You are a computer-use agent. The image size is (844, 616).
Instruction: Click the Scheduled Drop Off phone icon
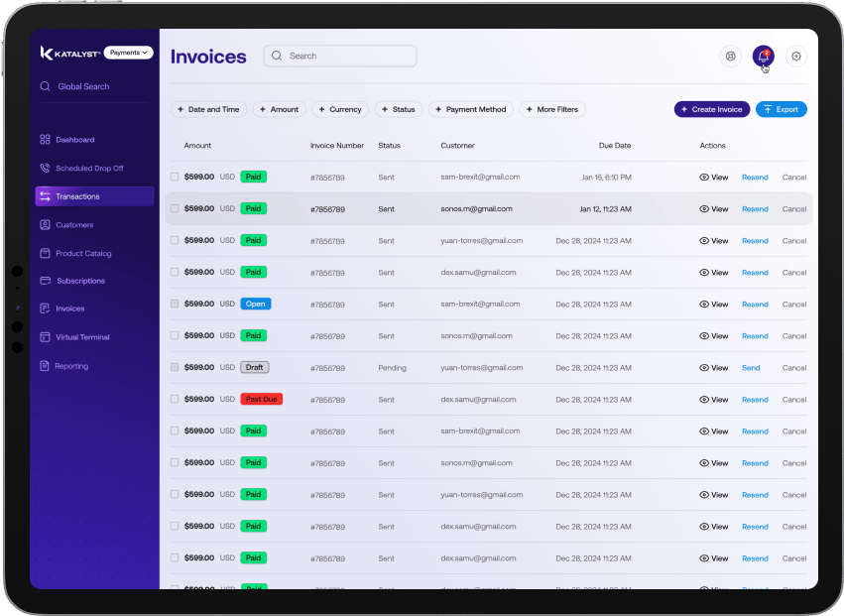click(x=45, y=169)
